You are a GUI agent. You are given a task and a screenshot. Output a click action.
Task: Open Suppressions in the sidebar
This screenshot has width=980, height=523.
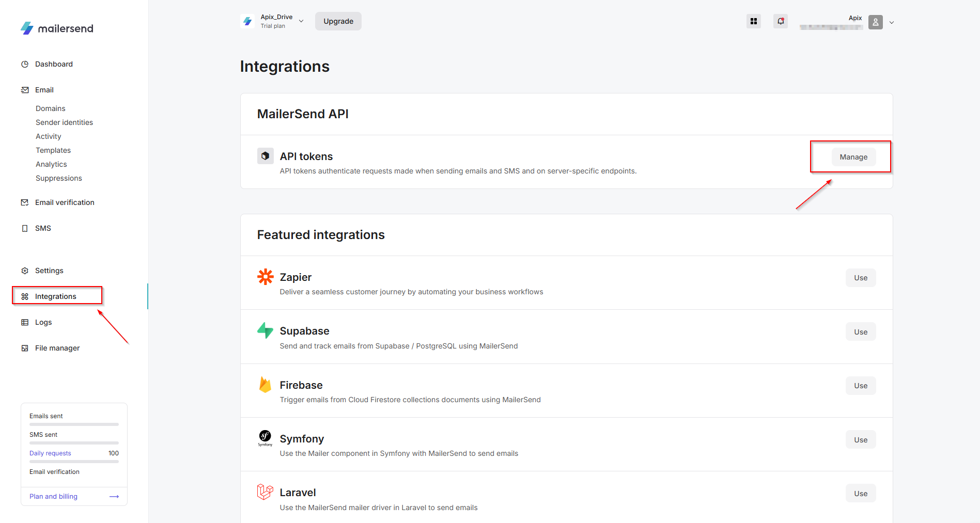point(59,178)
